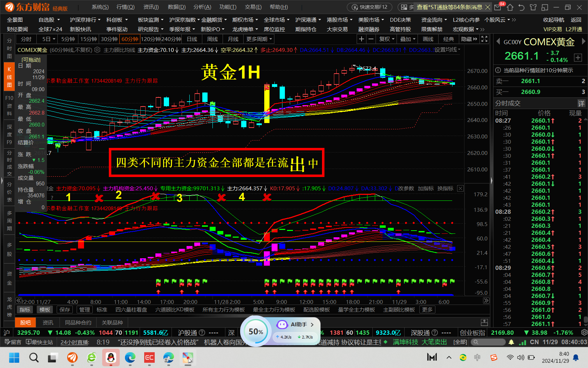This screenshot has height=368, width=588.
Task: Click the expand-panel icon above status bar
Action: click(x=484, y=322)
